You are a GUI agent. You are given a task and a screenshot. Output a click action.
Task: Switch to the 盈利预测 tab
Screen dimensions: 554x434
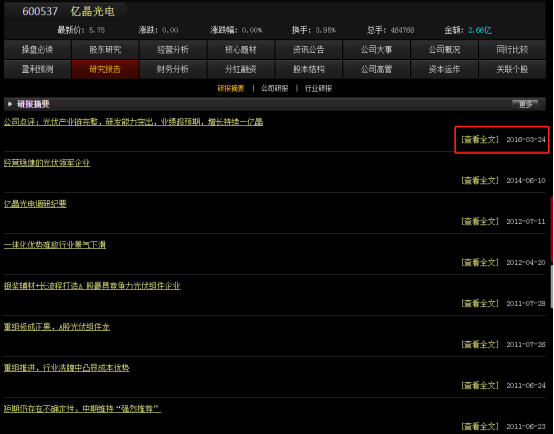(x=37, y=69)
